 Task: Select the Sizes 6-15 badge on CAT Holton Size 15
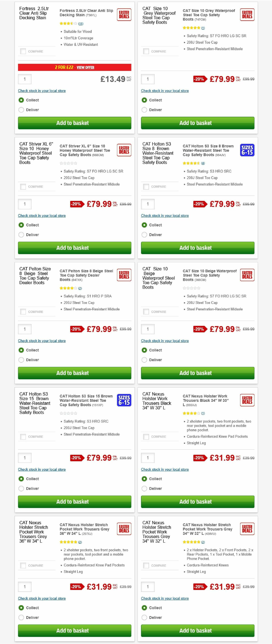124,400
